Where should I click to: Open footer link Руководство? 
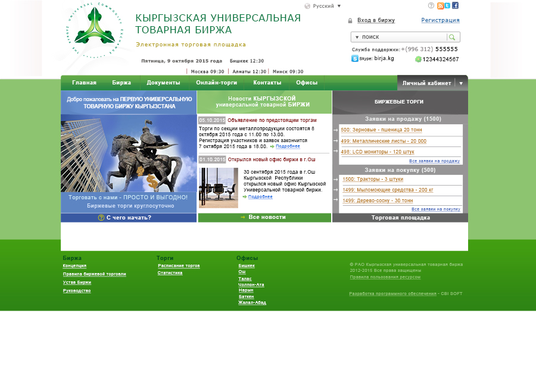[77, 291]
